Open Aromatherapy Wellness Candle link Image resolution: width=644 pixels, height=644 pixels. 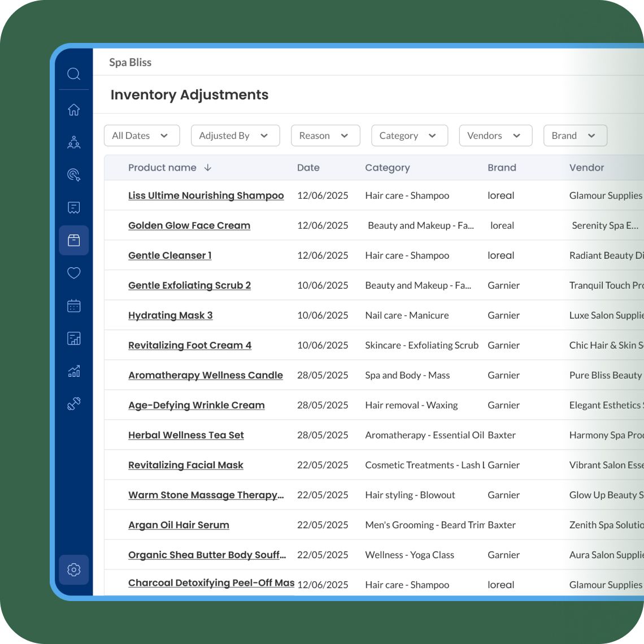pos(206,376)
